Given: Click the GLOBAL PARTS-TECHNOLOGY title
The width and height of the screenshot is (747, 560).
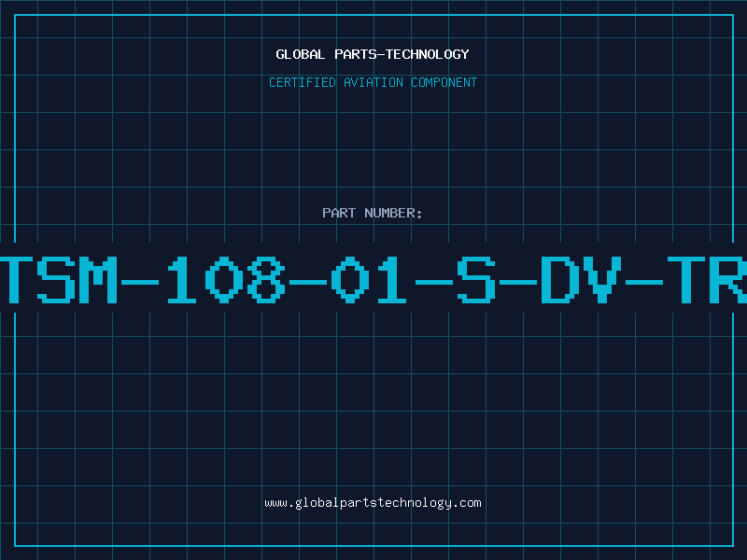Looking at the screenshot, I should pos(373,54).
